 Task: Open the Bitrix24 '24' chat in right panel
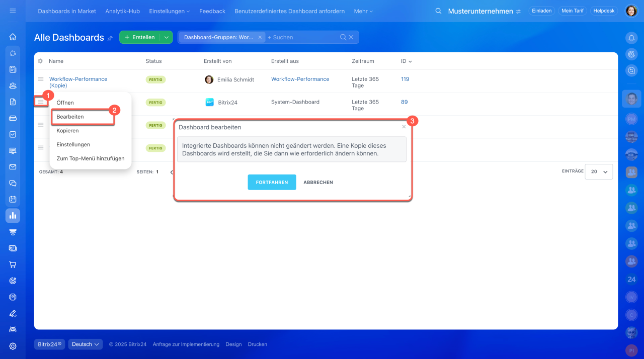pyautogui.click(x=631, y=280)
